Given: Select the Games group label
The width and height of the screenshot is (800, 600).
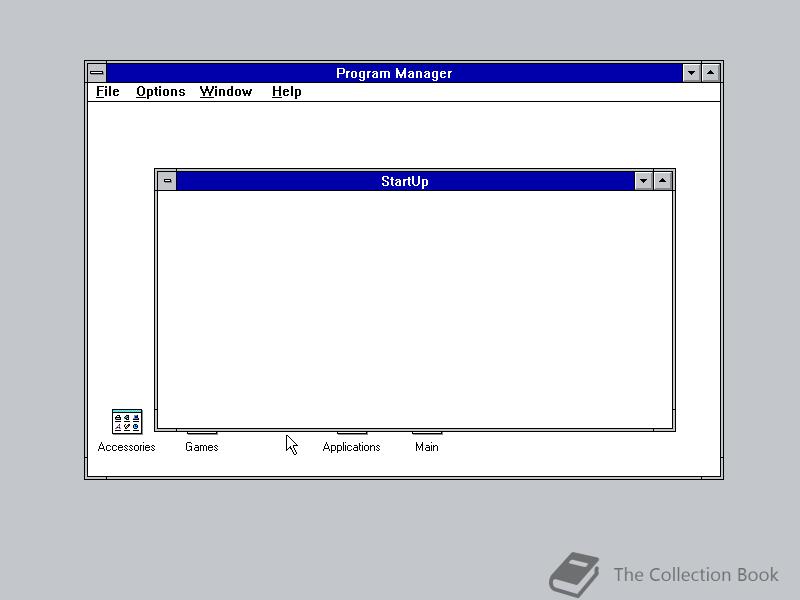Looking at the screenshot, I should (x=202, y=447).
